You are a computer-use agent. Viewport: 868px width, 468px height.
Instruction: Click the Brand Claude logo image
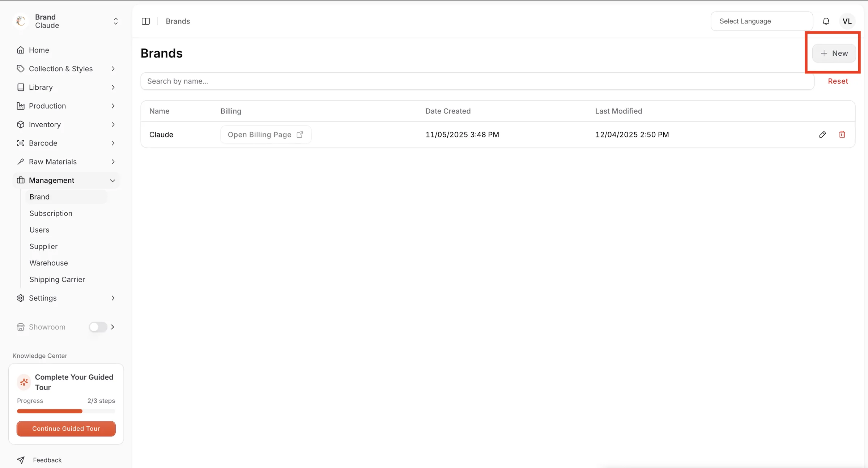pyautogui.click(x=21, y=21)
